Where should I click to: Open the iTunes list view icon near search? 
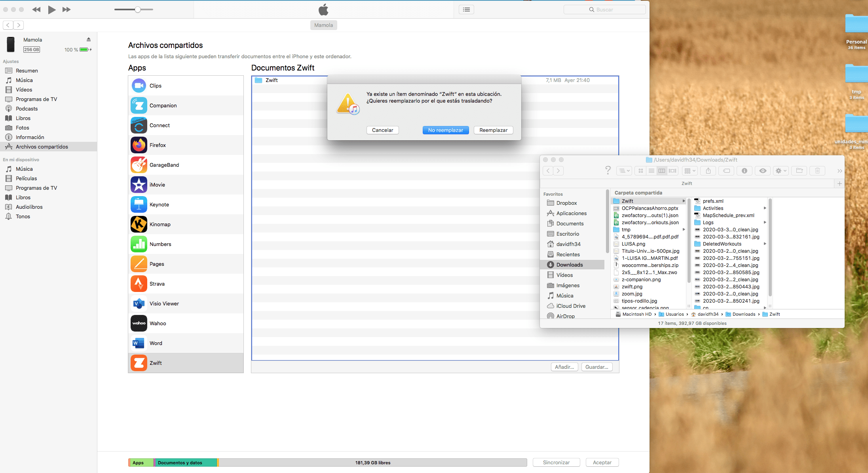tap(467, 10)
